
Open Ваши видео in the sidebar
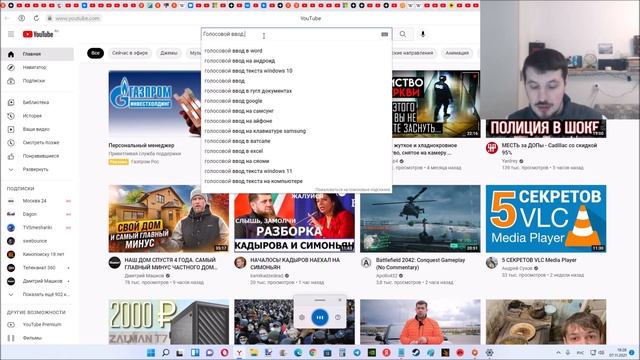(x=37, y=129)
